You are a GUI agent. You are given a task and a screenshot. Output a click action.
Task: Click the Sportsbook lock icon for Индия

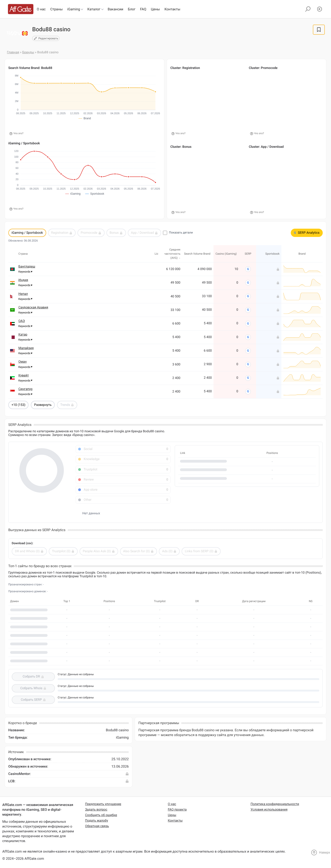(278, 283)
